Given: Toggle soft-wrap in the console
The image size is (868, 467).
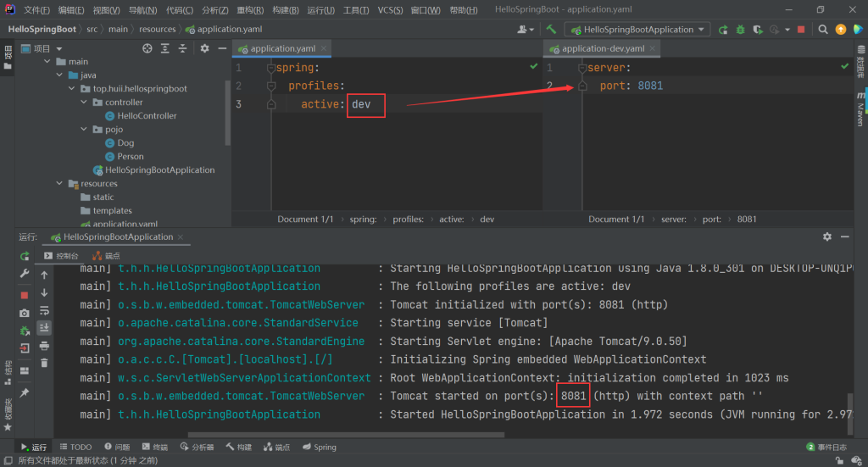Looking at the screenshot, I should pyautogui.click(x=44, y=310).
